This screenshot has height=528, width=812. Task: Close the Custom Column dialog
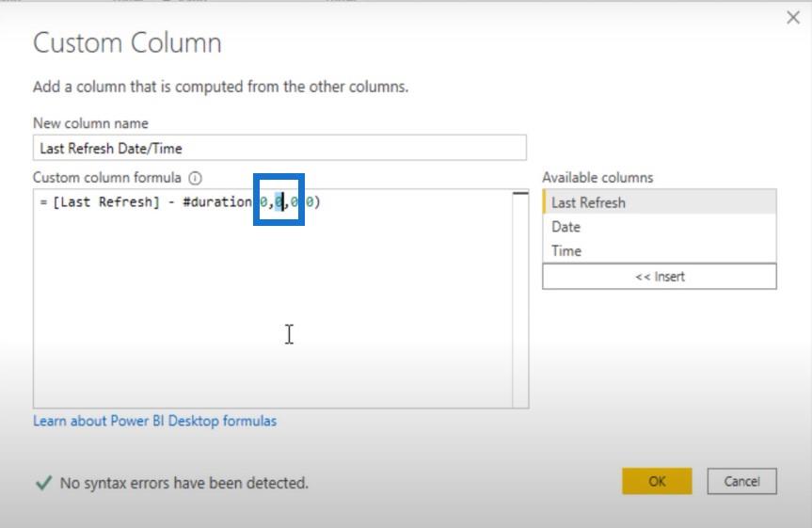click(x=793, y=18)
